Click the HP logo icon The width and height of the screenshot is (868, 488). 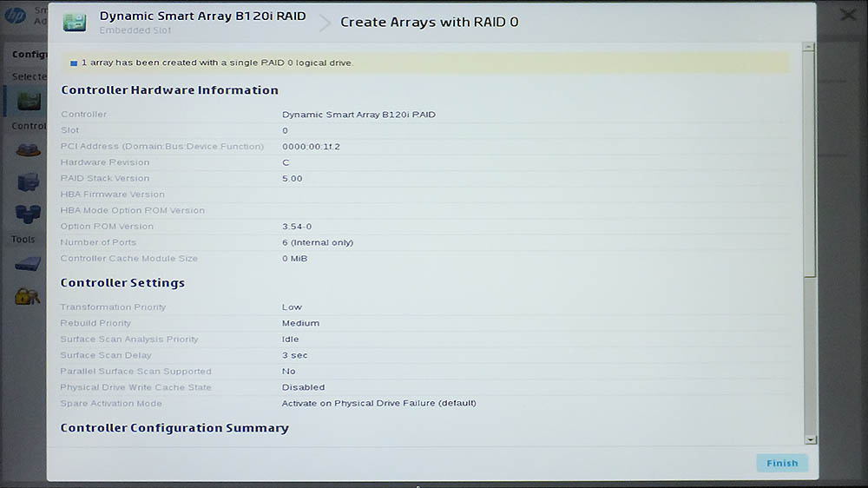15,15
